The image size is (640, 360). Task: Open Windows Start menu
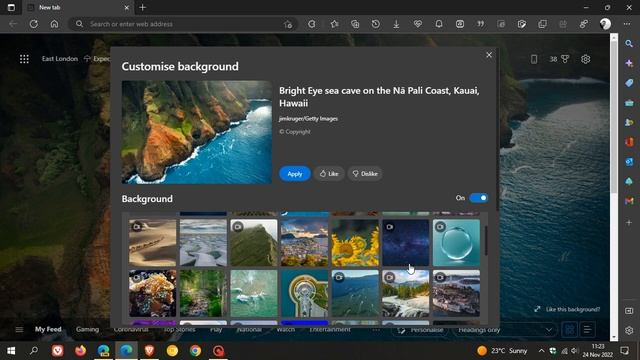coord(11,351)
